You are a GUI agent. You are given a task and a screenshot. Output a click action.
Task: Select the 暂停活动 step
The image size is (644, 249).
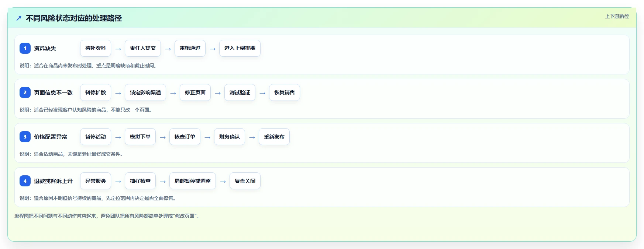[x=96, y=137]
